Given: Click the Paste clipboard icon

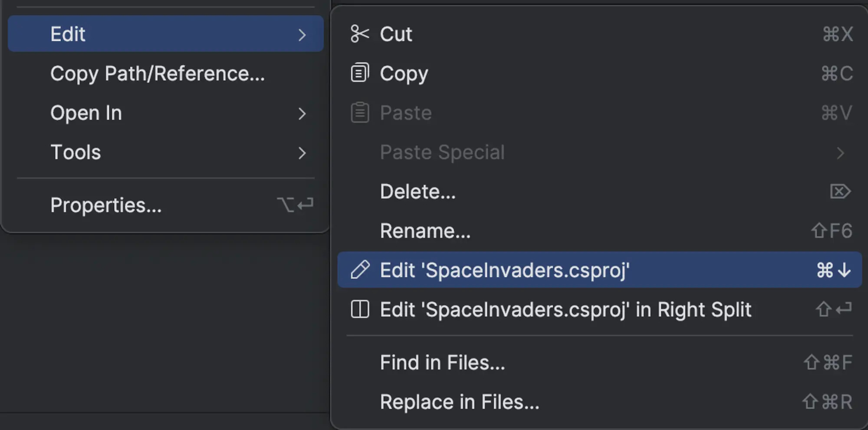Looking at the screenshot, I should [x=360, y=112].
